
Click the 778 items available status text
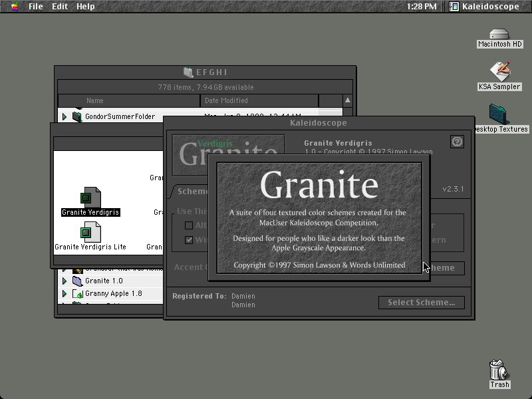tap(205, 87)
